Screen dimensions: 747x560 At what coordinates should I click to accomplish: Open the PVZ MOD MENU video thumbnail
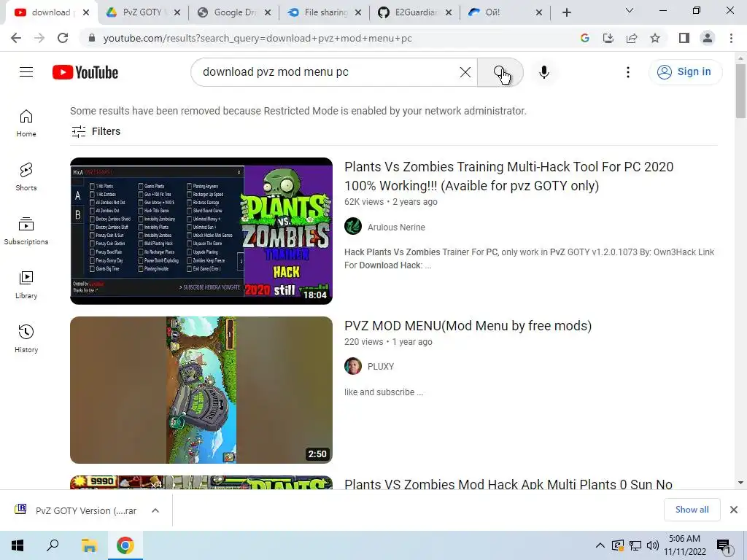coord(201,390)
